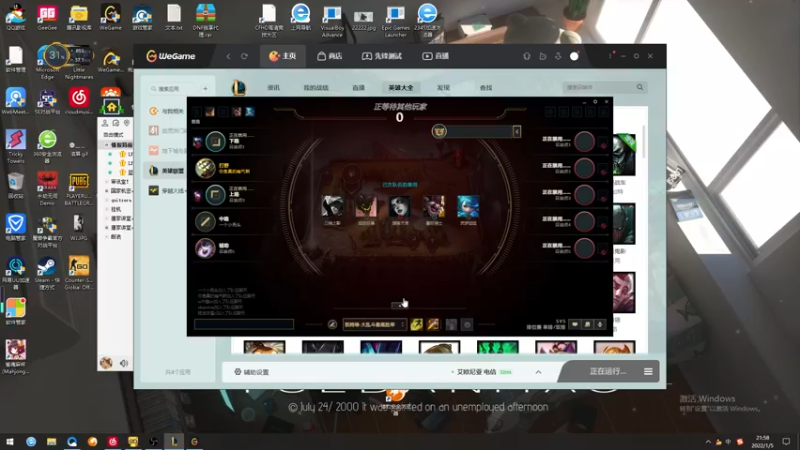This screenshot has height=450, width=800.
Task: Expand server selector up arrow
Action: coord(538,372)
